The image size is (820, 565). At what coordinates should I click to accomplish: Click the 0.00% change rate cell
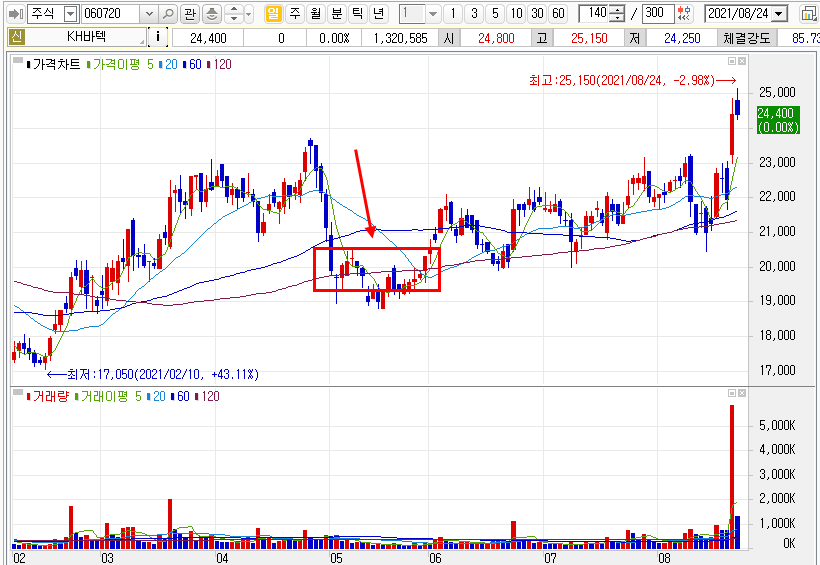point(334,38)
